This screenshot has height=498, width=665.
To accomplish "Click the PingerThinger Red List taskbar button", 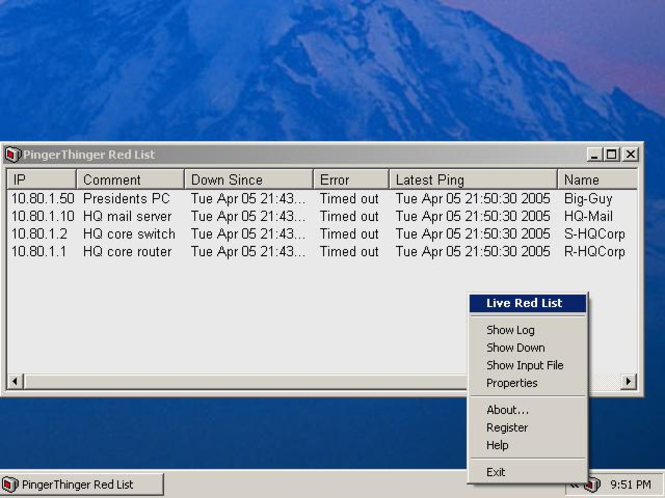I will pyautogui.click(x=82, y=484).
